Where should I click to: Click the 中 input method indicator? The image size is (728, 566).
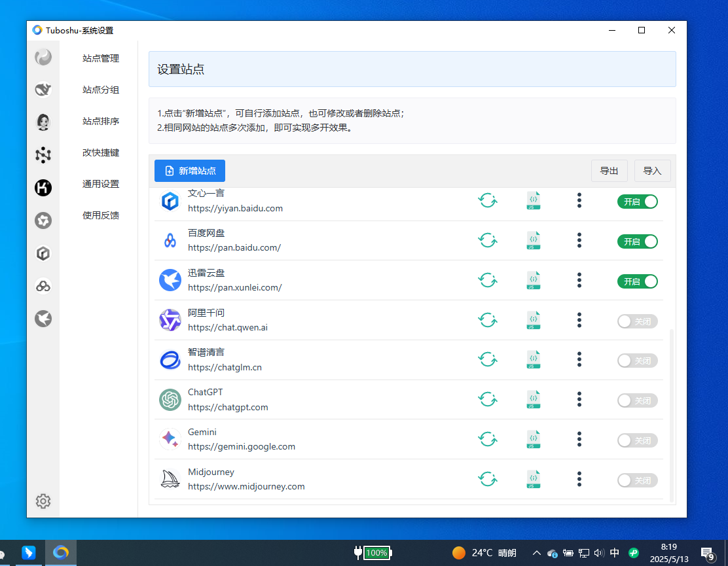pos(614,552)
